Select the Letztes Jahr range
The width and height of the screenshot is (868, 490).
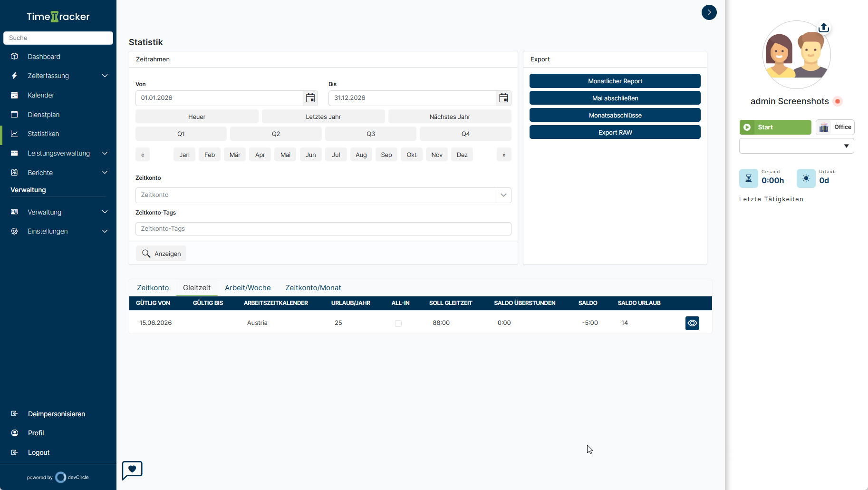[x=323, y=117]
